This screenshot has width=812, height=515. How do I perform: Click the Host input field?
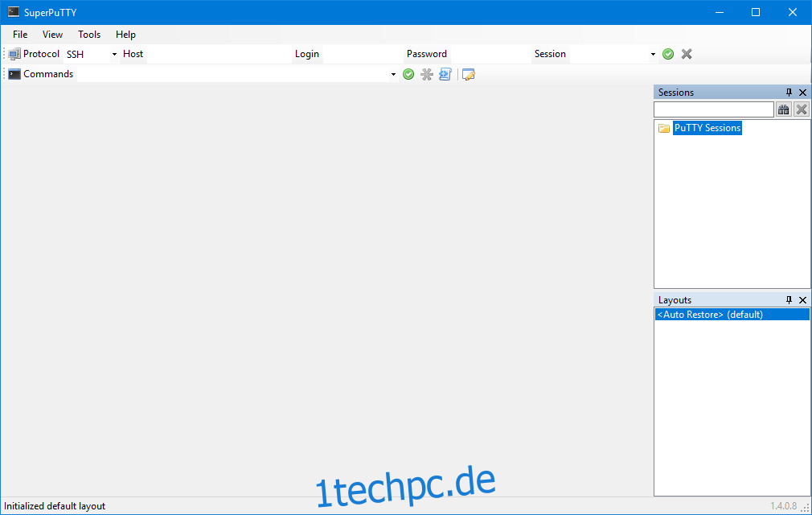(x=219, y=55)
